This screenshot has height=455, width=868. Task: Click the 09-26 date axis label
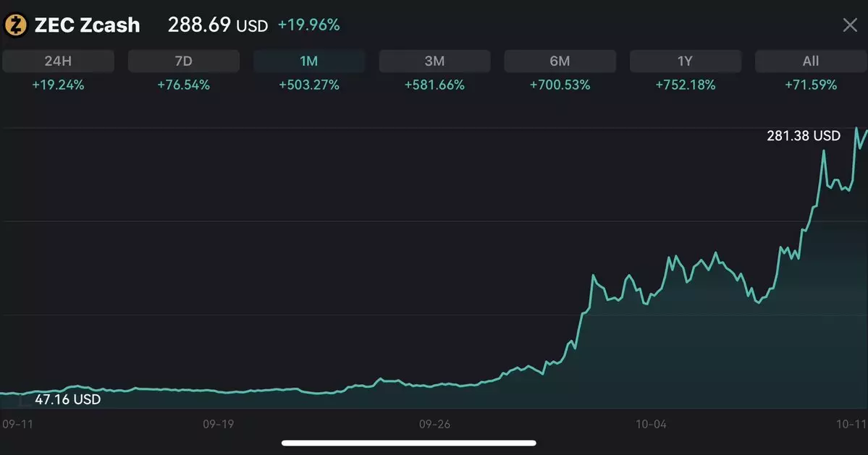[x=434, y=425]
